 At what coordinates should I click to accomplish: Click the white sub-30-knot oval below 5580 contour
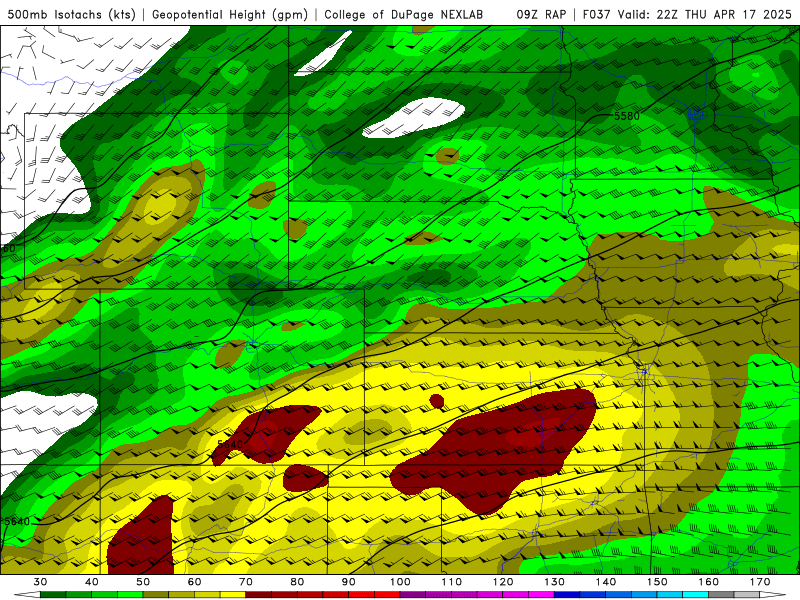click(x=413, y=118)
